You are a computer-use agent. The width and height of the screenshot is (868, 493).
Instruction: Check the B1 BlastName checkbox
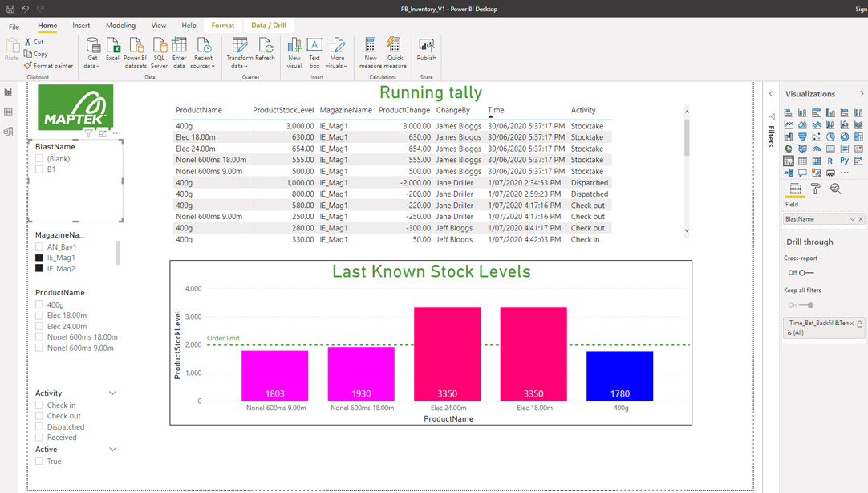pyautogui.click(x=39, y=169)
